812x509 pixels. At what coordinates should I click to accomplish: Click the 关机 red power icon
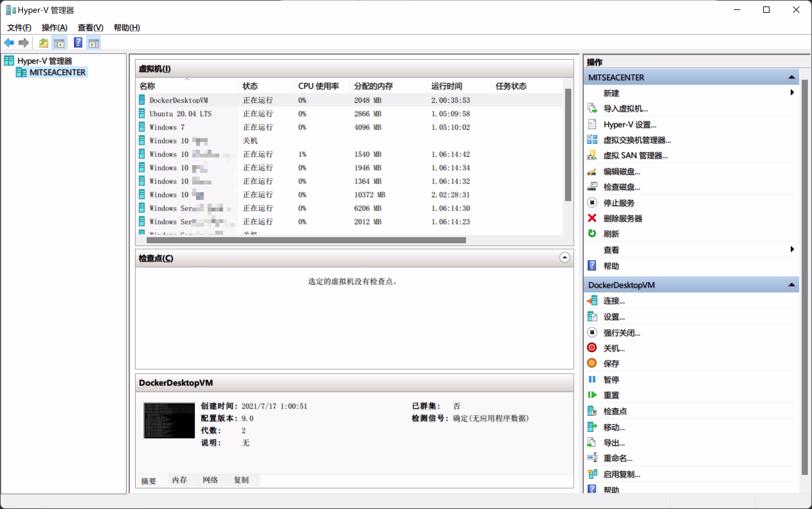[592, 348]
